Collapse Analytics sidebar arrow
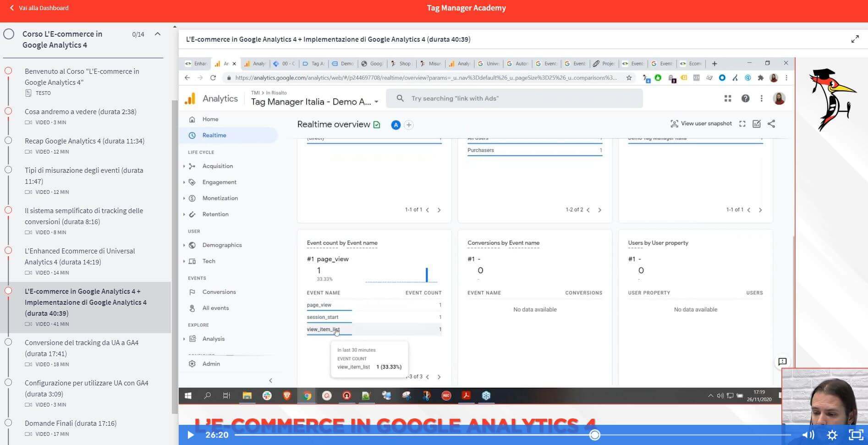 pos(270,380)
